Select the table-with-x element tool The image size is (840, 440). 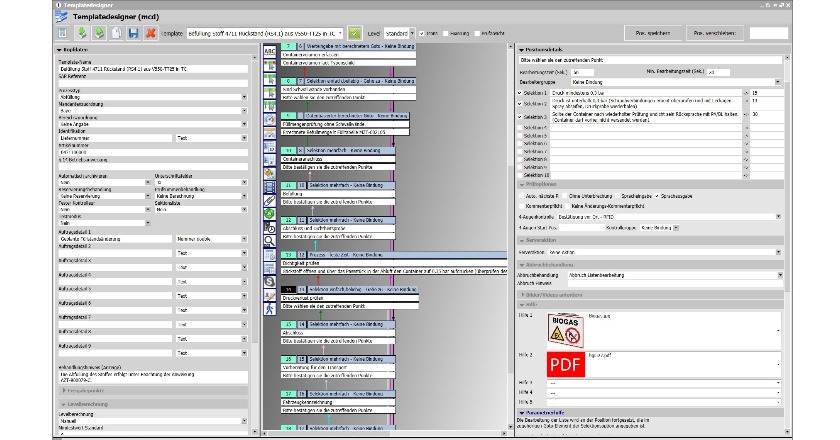pyautogui.click(x=269, y=160)
